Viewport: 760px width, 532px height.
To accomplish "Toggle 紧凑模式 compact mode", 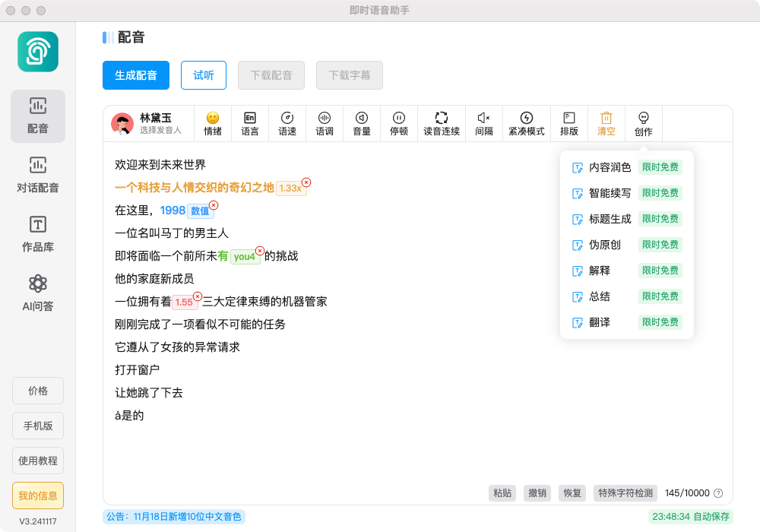I will click(526, 123).
